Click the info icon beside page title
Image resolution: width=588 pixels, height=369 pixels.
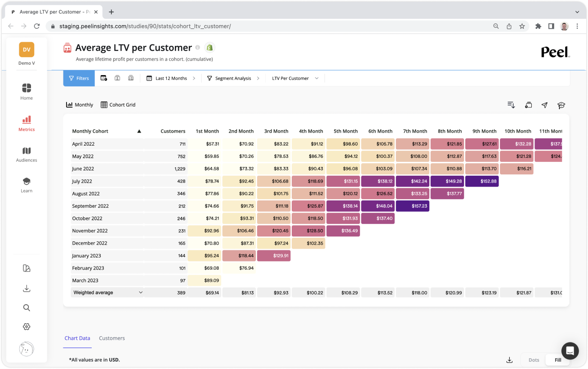(197, 47)
